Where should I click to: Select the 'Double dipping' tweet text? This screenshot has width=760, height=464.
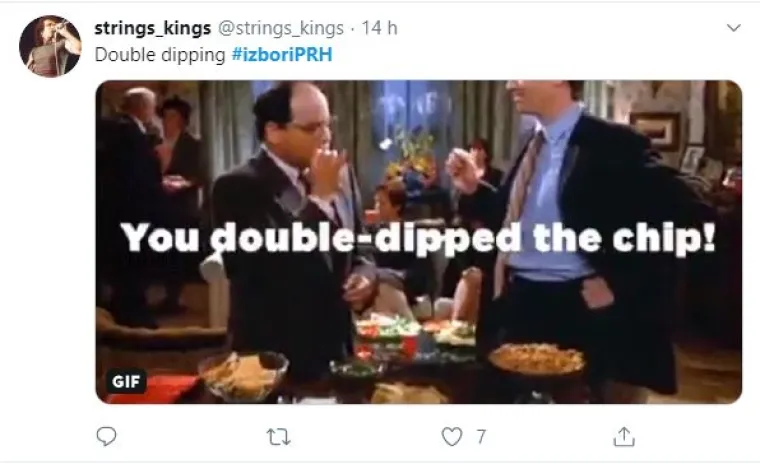pyautogui.click(x=160, y=55)
